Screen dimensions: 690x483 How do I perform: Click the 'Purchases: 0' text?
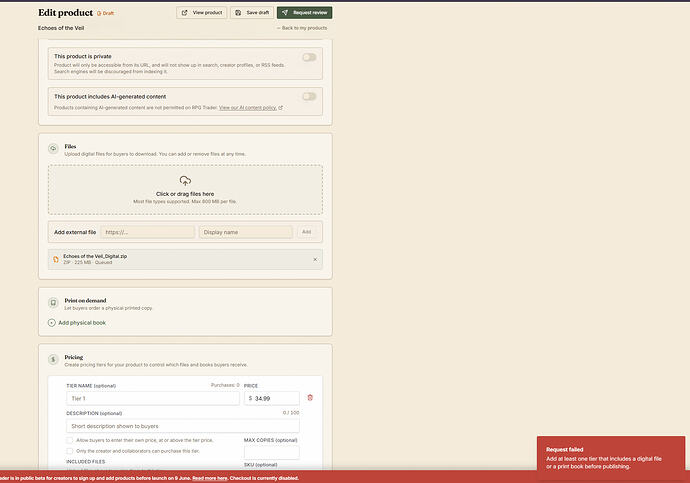pyautogui.click(x=225, y=385)
